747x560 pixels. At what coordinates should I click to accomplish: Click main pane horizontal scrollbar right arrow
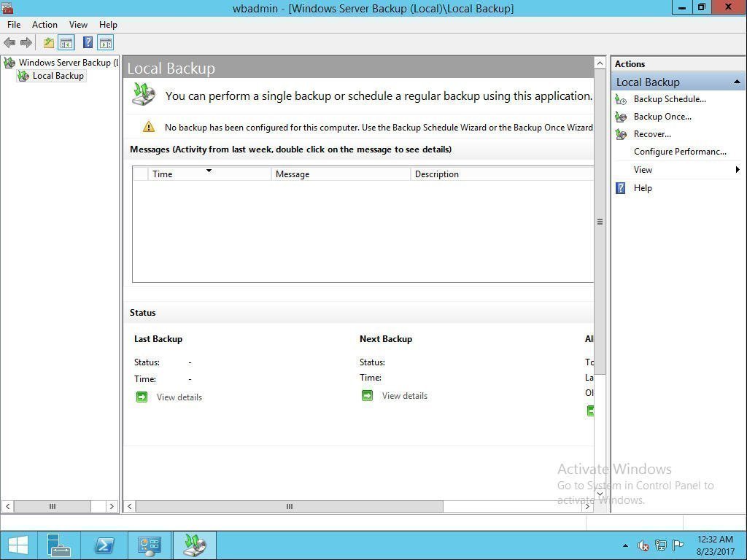587,506
